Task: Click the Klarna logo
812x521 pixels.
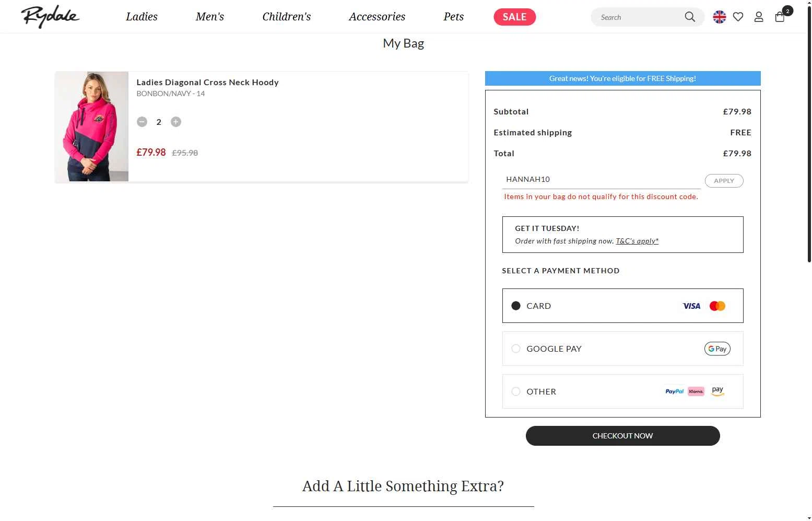Action: tap(696, 391)
